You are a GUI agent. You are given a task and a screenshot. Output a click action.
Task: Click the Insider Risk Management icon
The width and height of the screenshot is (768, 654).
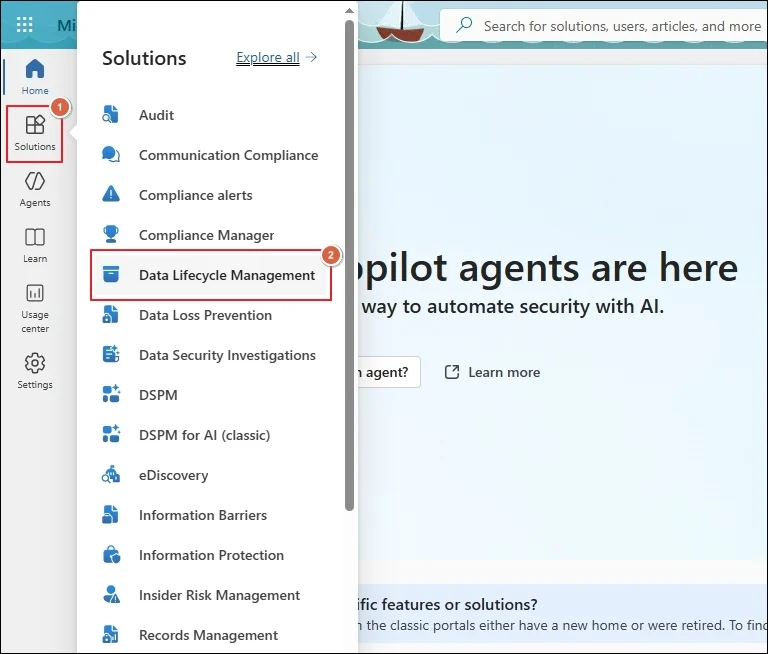111,595
